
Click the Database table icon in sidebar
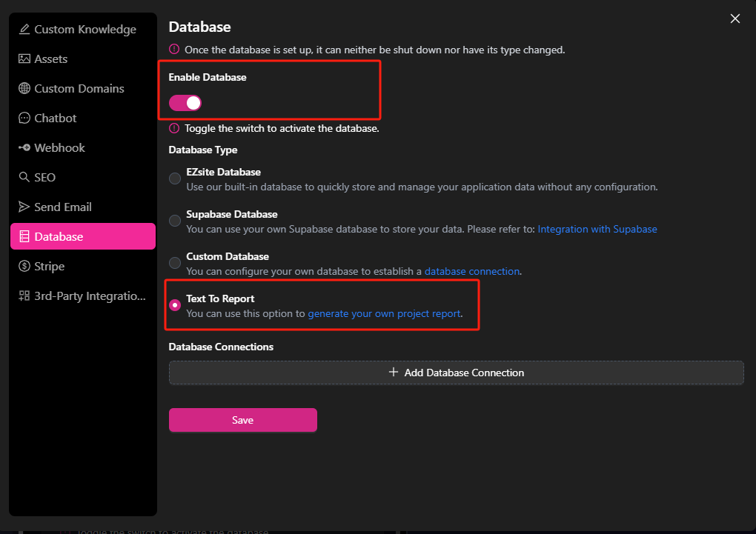click(x=24, y=236)
